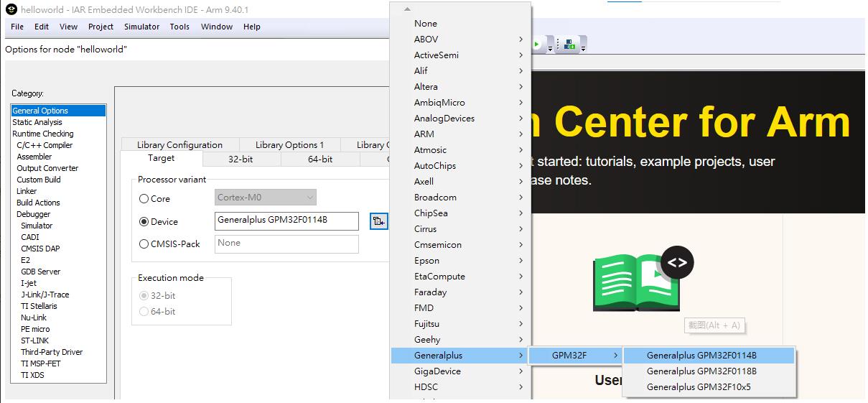
Task: Click the CMSIS-Pack None field
Action: click(x=286, y=244)
